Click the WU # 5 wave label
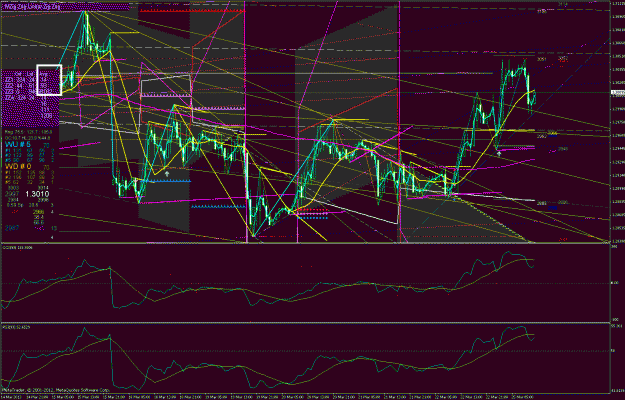Viewport: 625px width, 400px height. [x=18, y=145]
